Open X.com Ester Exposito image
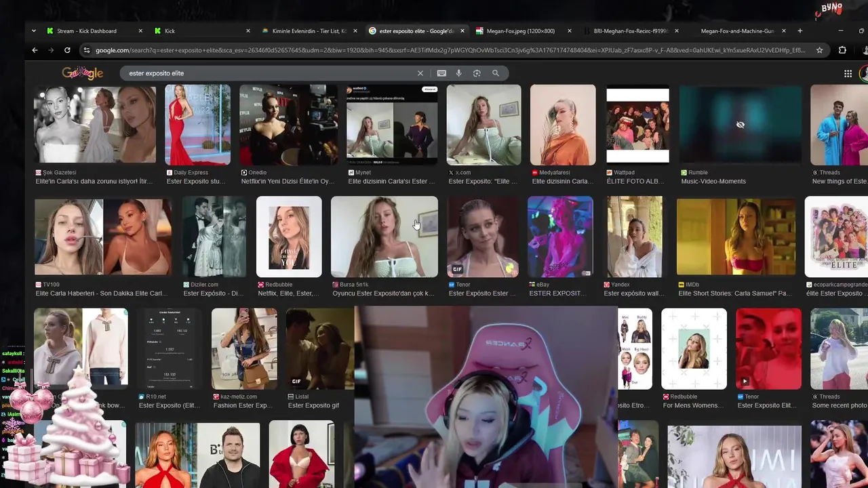The image size is (868, 488). tap(484, 125)
